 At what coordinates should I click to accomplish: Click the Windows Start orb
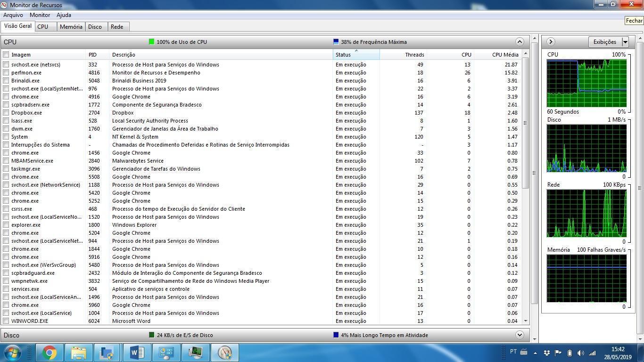coord(13,353)
